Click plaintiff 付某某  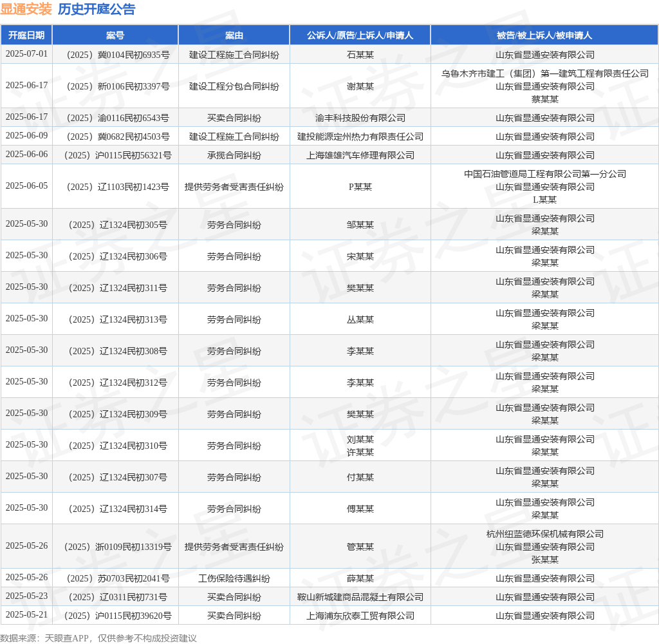click(x=360, y=477)
